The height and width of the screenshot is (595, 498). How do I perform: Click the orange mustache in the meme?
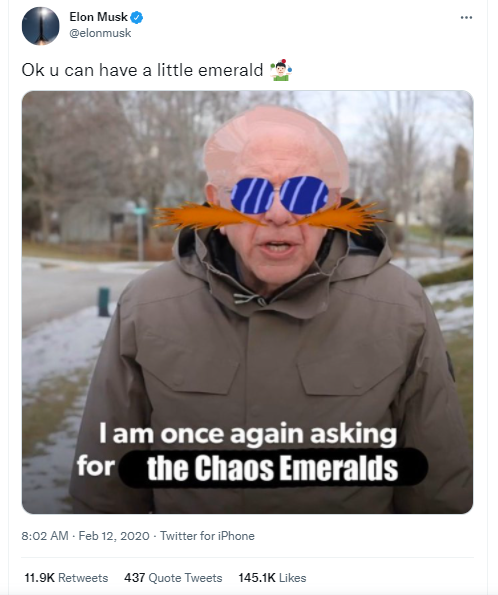[270, 217]
